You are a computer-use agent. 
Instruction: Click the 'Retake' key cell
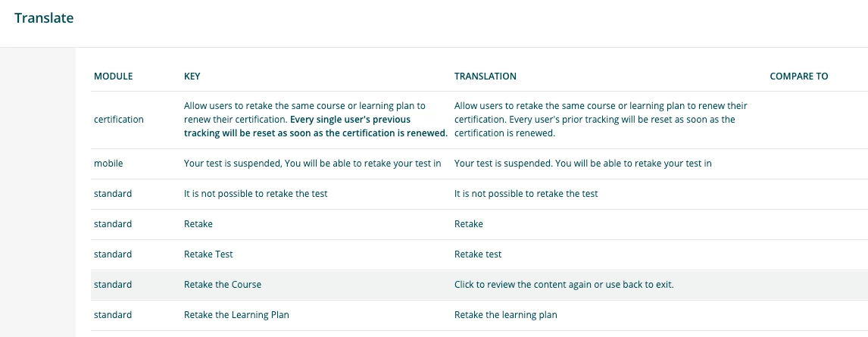click(198, 224)
